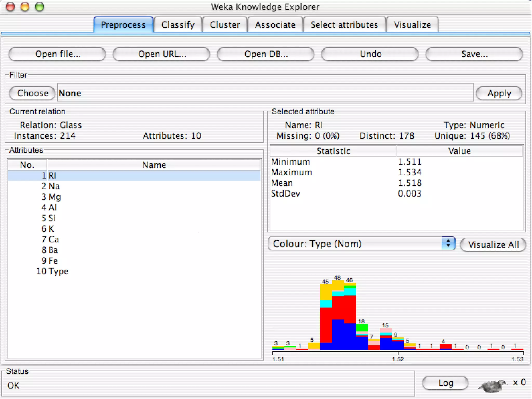Click the Name column header in Attributes
The image size is (532, 399).
click(154, 165)
